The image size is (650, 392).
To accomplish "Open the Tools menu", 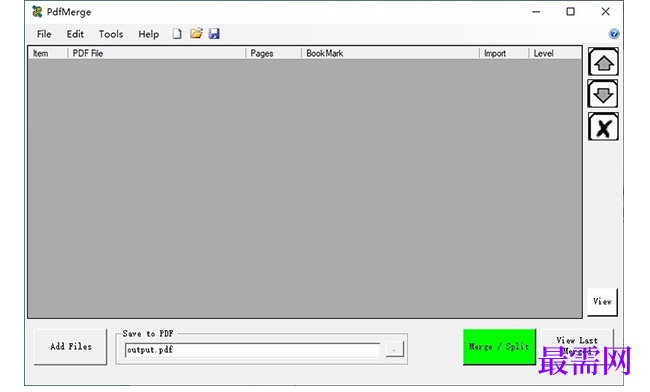I will pos(111,34).
